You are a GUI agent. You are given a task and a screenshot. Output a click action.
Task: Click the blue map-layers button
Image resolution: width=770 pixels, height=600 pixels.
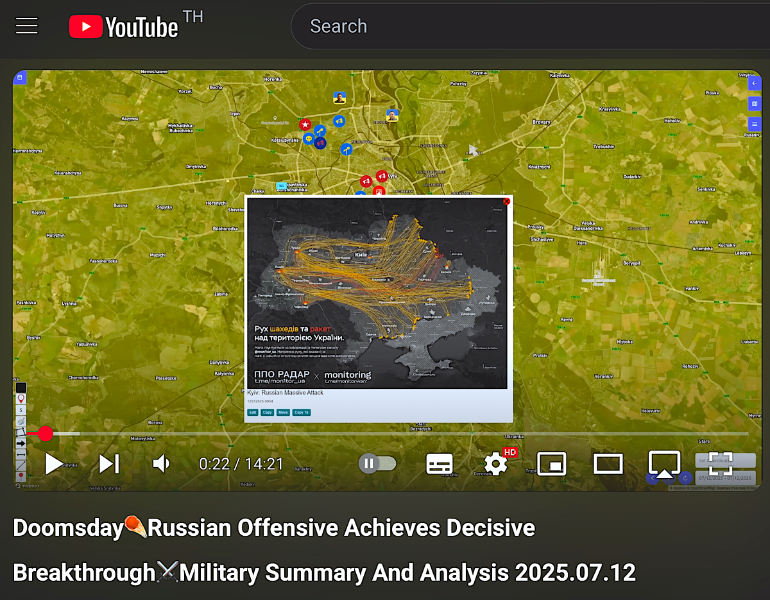(754, 104)
